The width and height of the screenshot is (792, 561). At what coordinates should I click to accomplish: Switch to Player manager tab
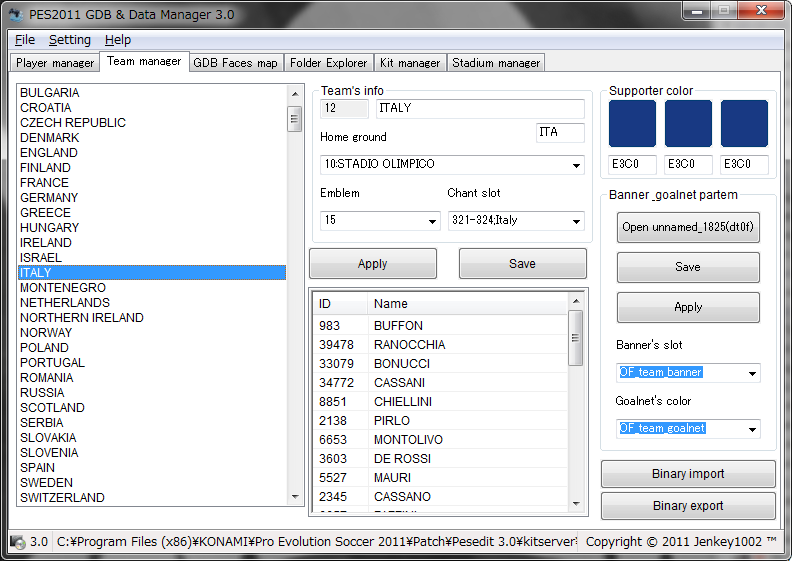tap(55, 63)
